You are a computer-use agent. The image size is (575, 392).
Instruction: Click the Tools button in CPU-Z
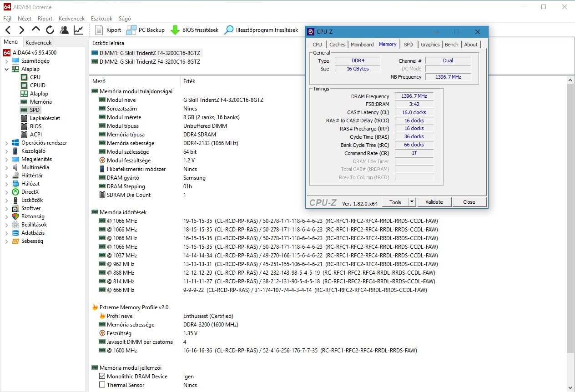click(395, 202)
